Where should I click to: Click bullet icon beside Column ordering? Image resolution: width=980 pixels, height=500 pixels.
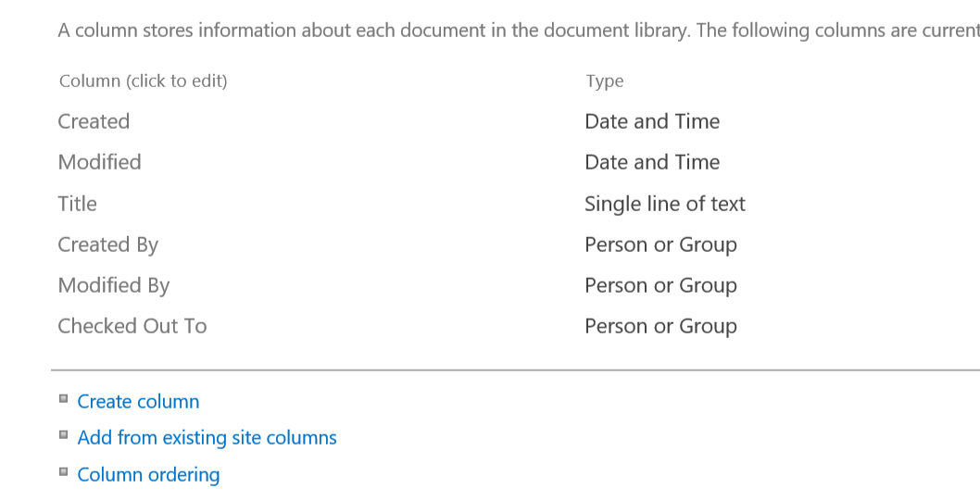tap(63, 471)
